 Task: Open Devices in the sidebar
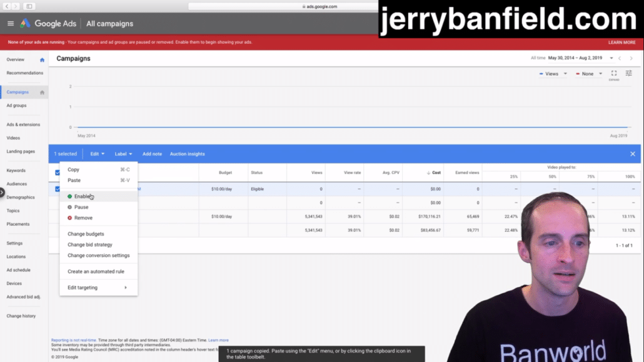(x=14, y=283)
